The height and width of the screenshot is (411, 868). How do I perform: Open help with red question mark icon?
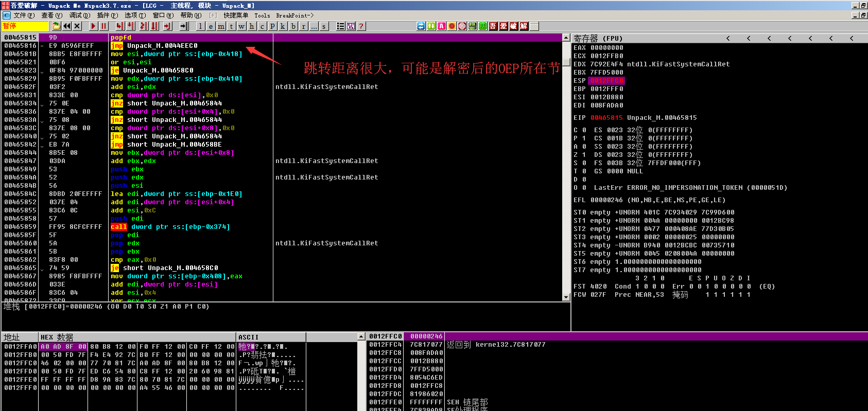point(361,26)
